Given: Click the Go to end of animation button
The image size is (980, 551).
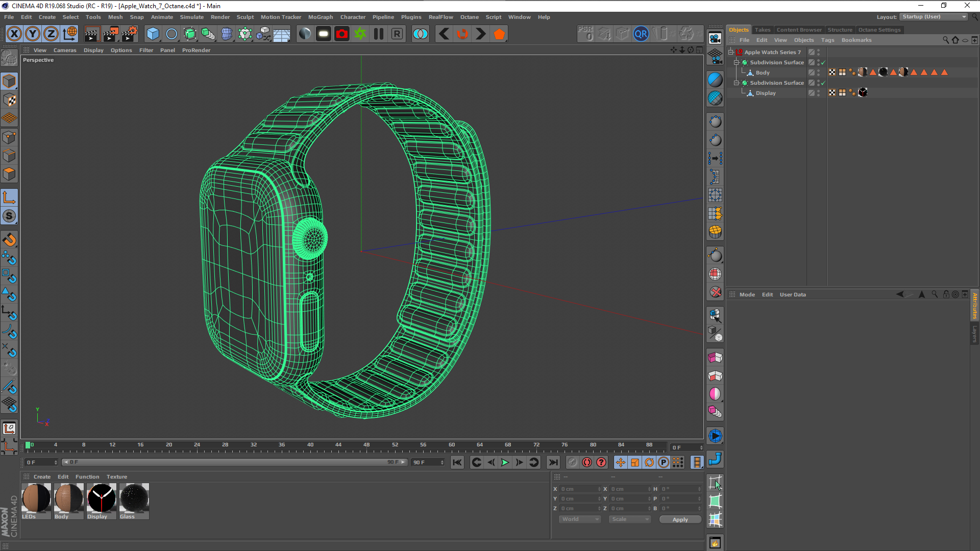Looking at the screenshot, I should 553,462.
